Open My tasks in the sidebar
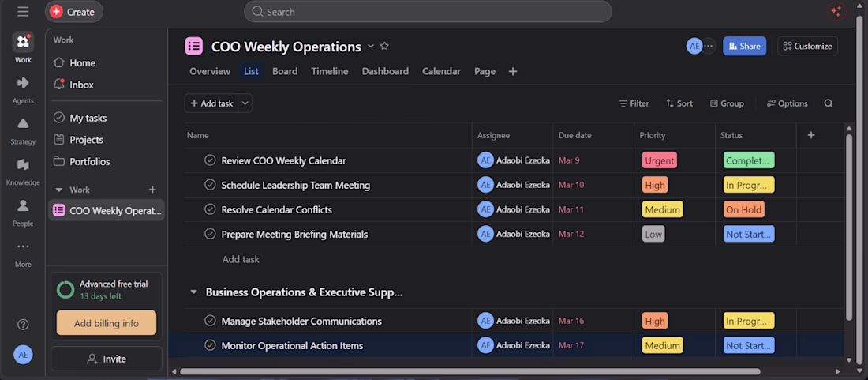The height and width of the screenshot is (380, 868). pyautogui.click(x=88, y=118)
